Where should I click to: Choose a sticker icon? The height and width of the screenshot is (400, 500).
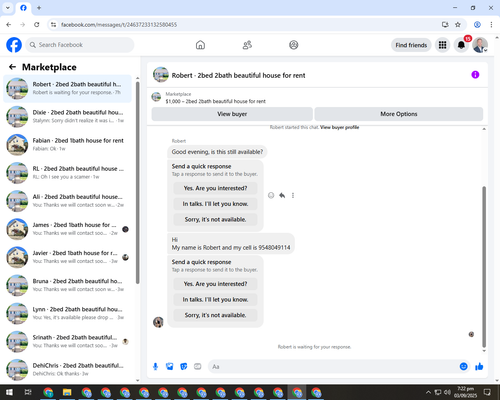click(184, 367)
